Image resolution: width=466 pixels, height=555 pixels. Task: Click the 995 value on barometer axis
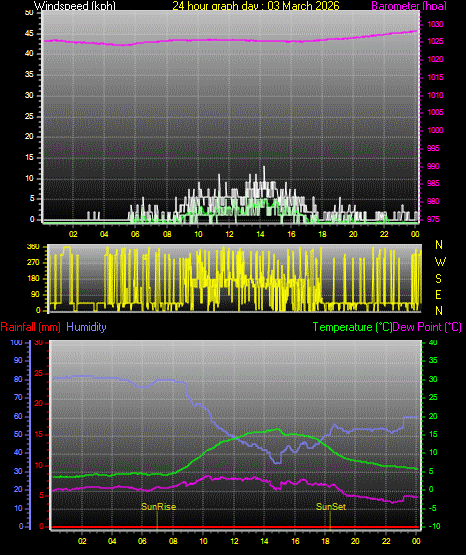pos(433,148)
